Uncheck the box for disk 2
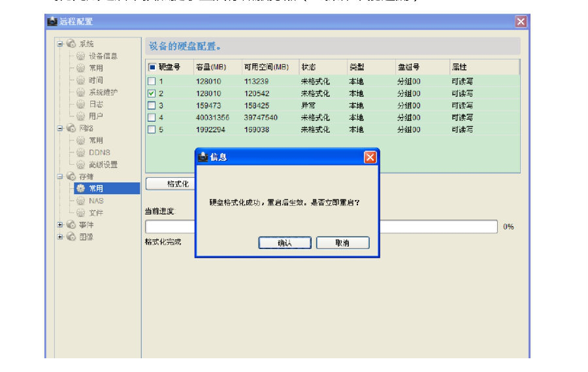The image size is (588, 372). (152, 93)
